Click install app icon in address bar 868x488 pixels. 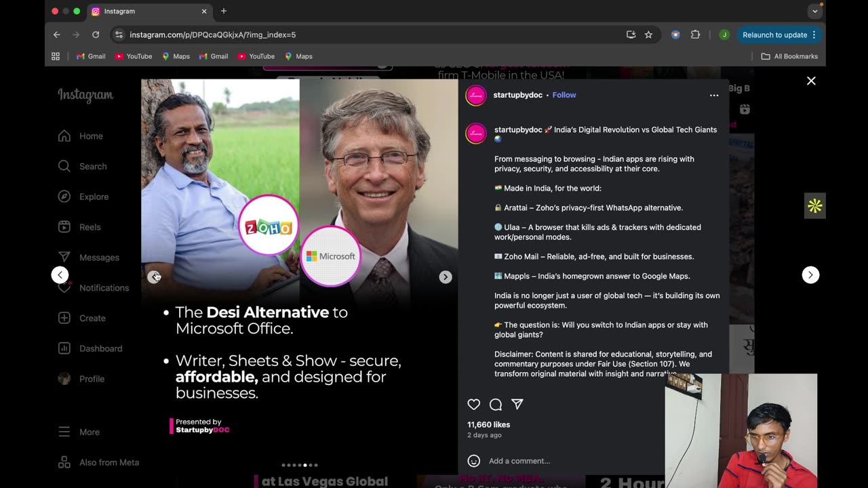coord(631,35)
